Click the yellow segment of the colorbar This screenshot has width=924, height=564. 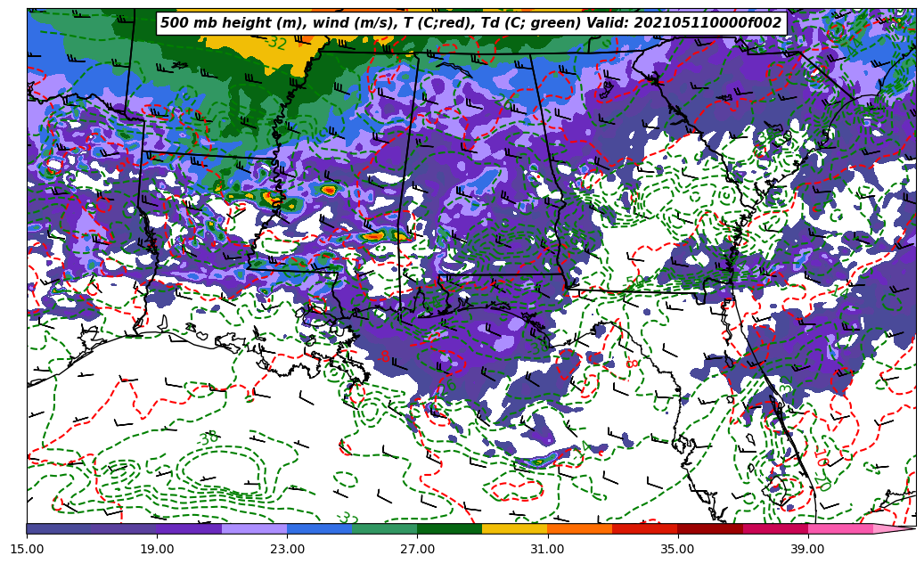(x=514, y=528)
